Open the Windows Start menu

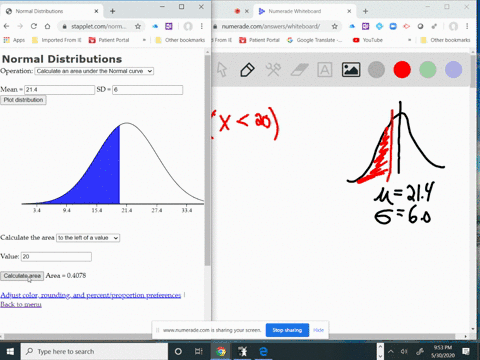[x=10, y=351]
